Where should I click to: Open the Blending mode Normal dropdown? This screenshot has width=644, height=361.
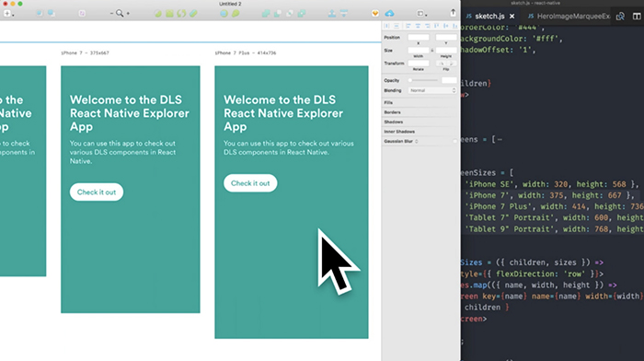click(x=432, y=90)
